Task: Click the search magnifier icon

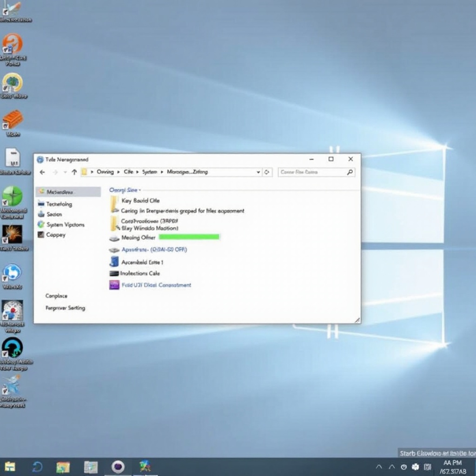Action: click(350, 172)
